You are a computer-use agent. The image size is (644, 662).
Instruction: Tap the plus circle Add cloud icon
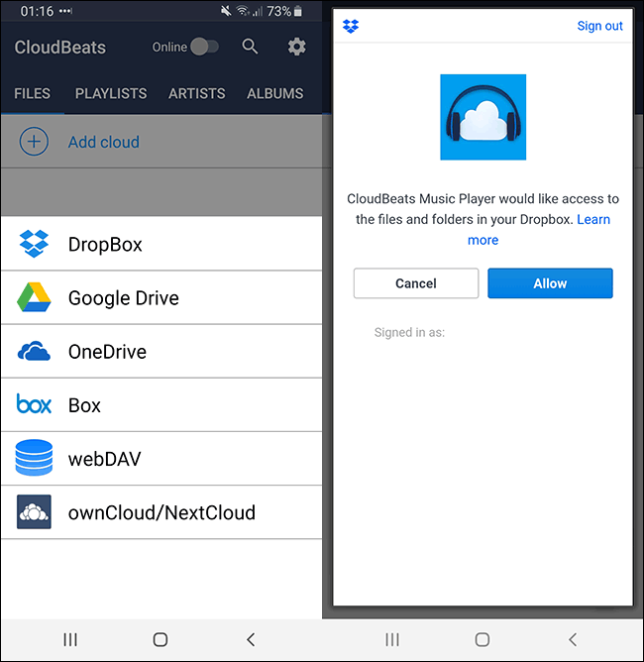[34, 142]
